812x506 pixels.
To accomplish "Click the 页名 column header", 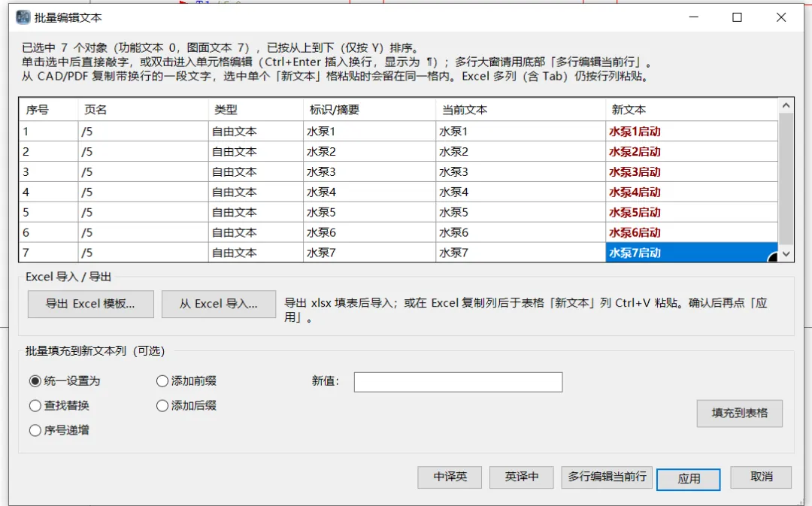I will 144,110.
